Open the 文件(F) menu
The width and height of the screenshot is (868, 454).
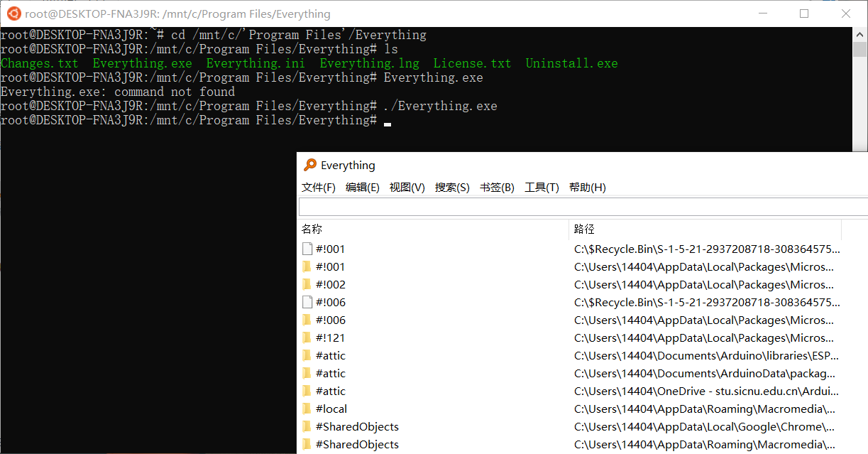319,187
